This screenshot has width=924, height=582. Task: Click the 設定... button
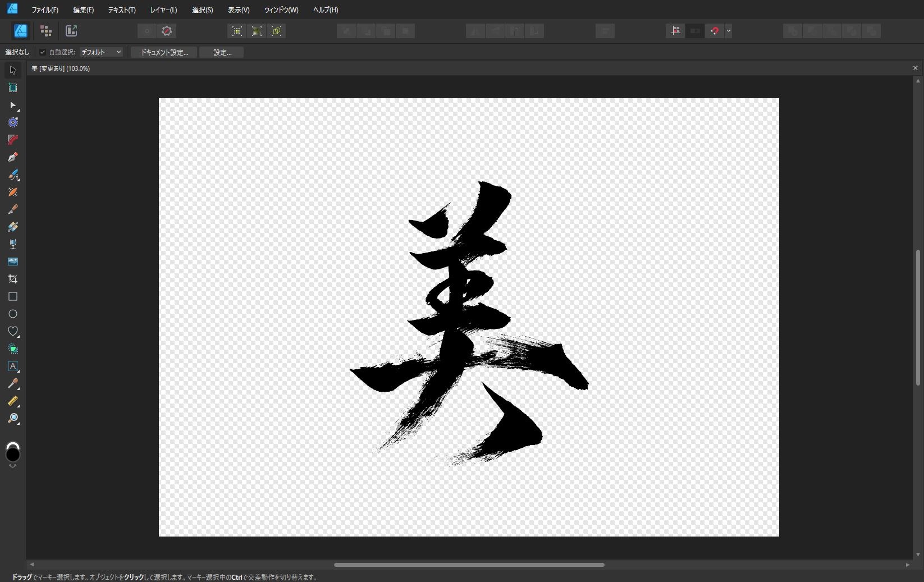tap(222, 52)
